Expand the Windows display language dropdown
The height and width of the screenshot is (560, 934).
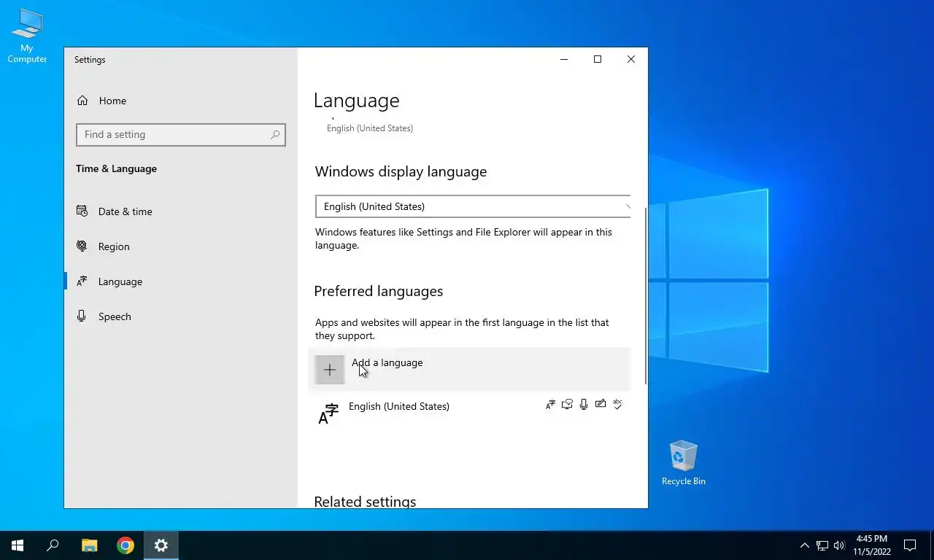473,206
